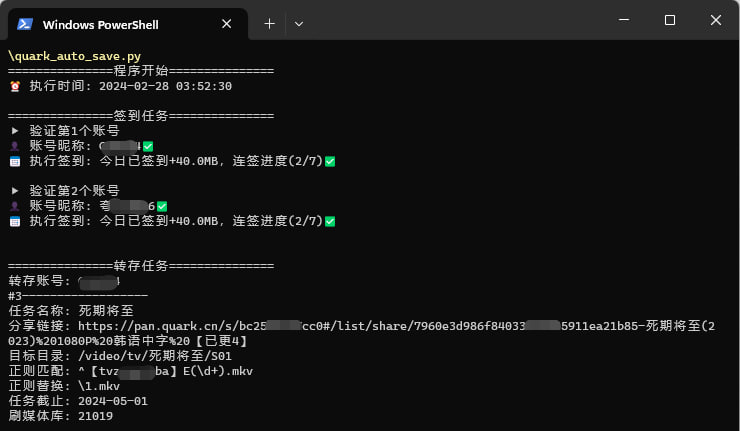Image resolution: width=740 pixels, height=431 pixels.
Task: Maximize the terminal window
Action: click(670, 20)
